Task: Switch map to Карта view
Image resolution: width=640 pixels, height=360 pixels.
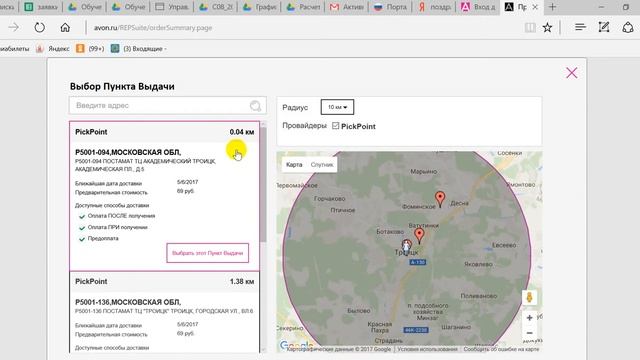Action: coord(294,165)
